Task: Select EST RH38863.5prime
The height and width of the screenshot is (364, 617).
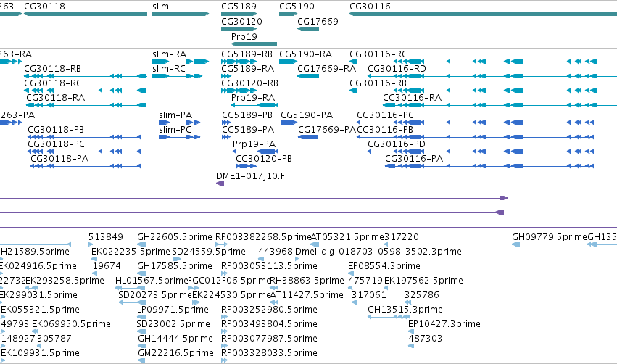Action: 307,281
